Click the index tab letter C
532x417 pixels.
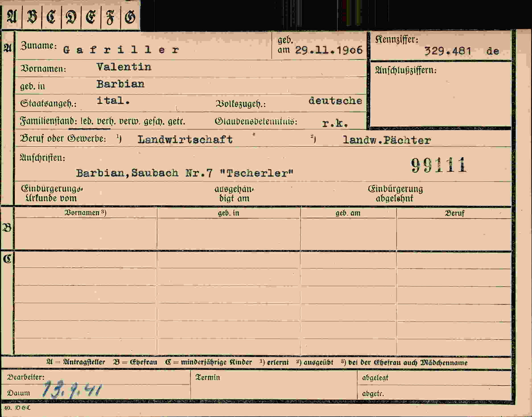point(51,17)
